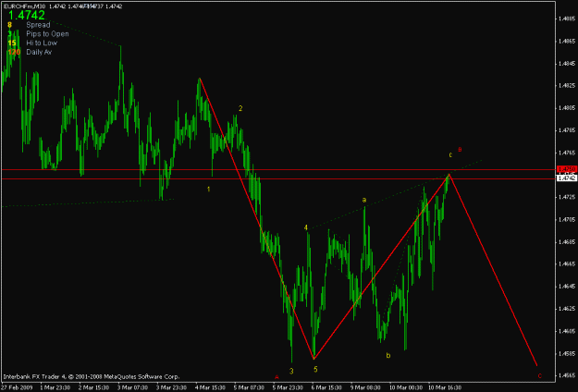The image size is (578, 392).
Task: Click price axis label 1.4765
Action: [x=568, y=153]
